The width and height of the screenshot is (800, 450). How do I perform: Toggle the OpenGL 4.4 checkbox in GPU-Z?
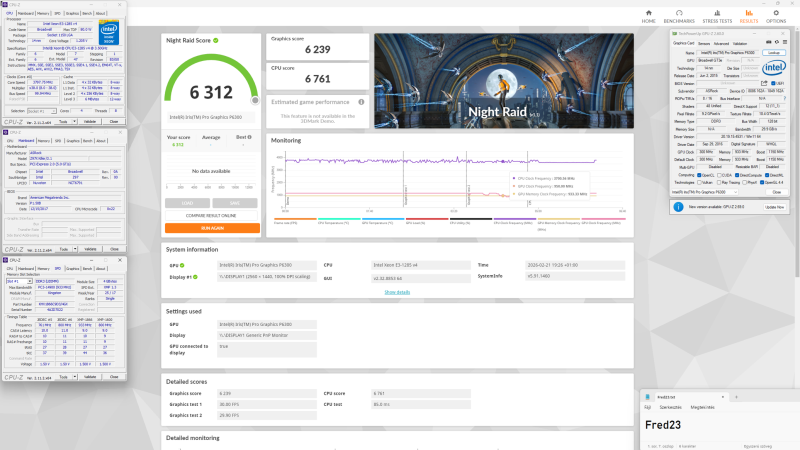coord(762,183)
